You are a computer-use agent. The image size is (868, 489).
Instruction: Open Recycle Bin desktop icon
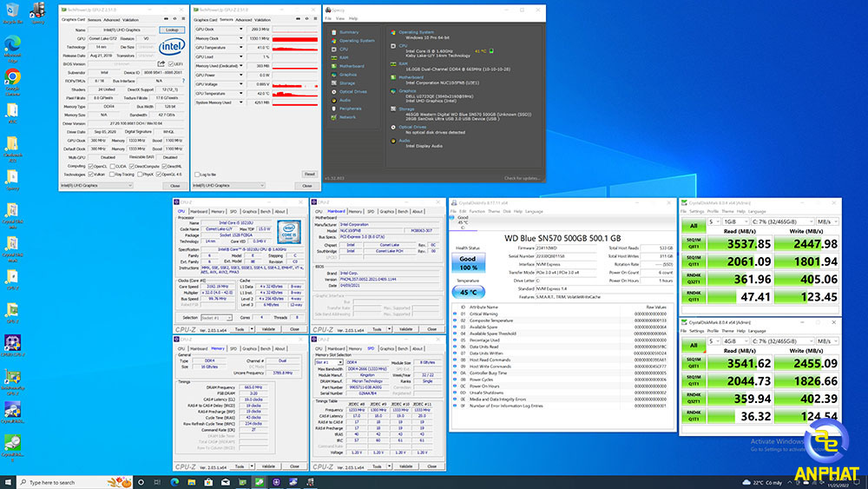click(x=12, y=13)
